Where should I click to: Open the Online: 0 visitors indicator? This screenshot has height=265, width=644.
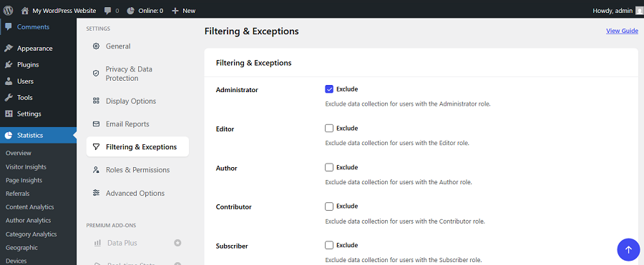point(145,11)
